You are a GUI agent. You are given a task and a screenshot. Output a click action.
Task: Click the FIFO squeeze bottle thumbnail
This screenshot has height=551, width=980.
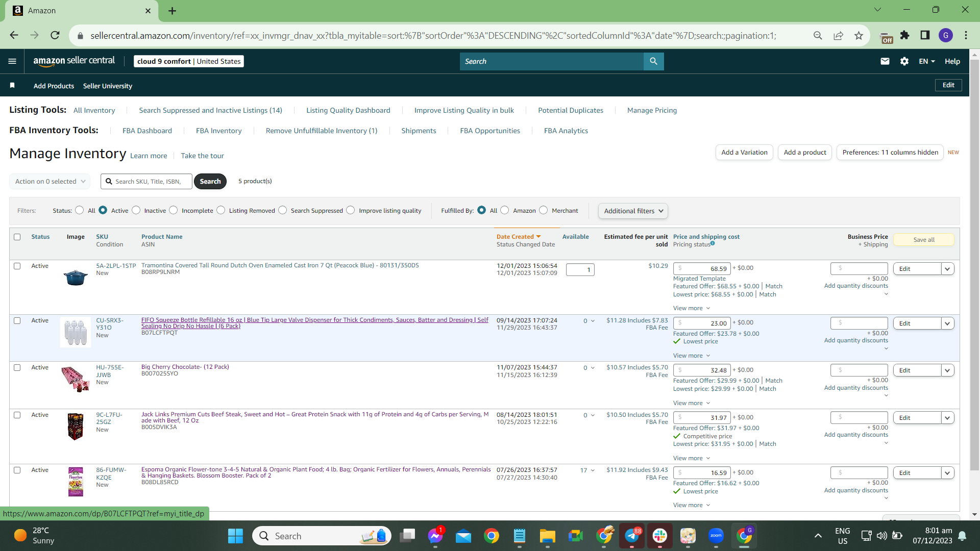pos(76,332)
